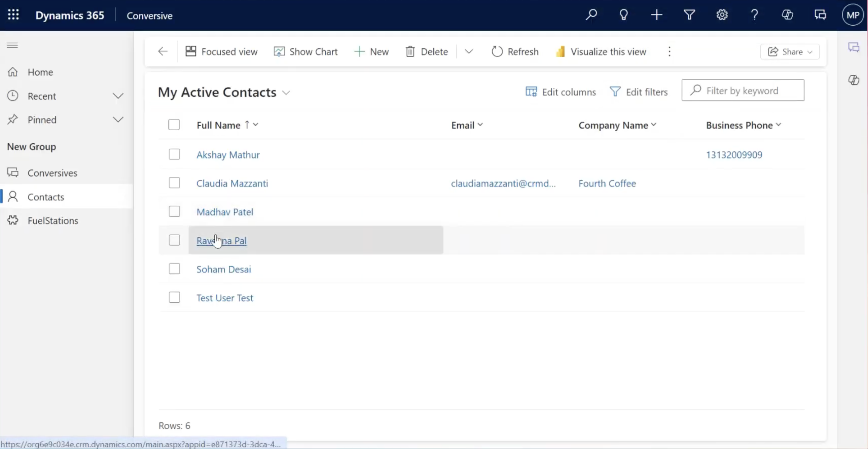Click the Show Chart button

pos(305,51)
